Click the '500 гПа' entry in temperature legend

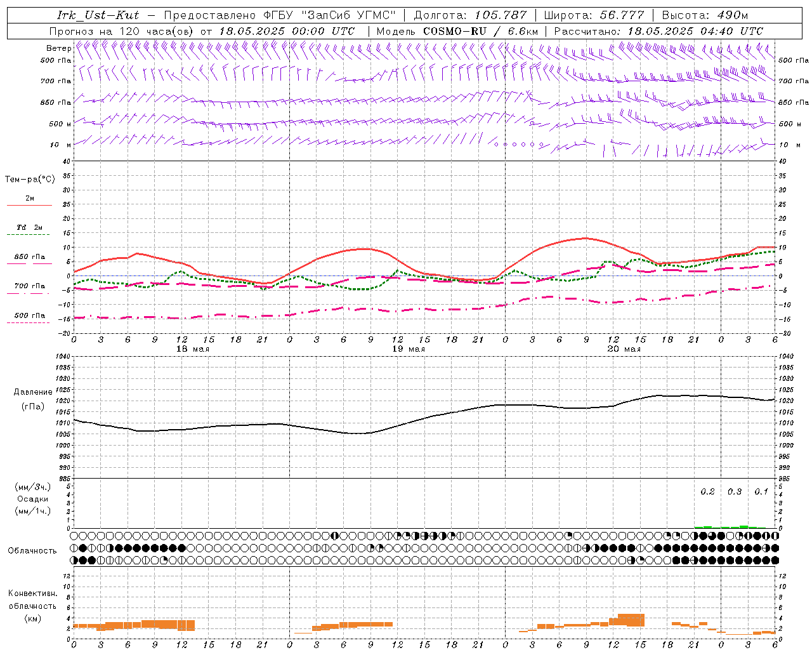(x=30, y=315)
